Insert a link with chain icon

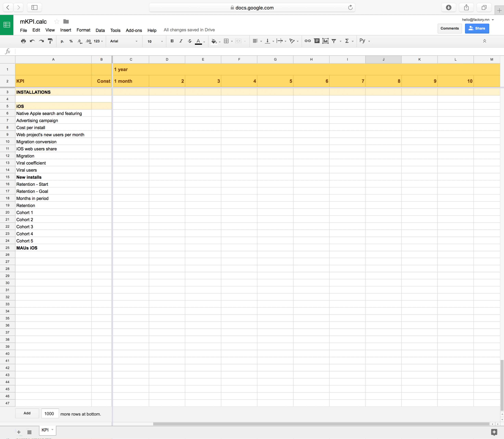click(308, 41)
